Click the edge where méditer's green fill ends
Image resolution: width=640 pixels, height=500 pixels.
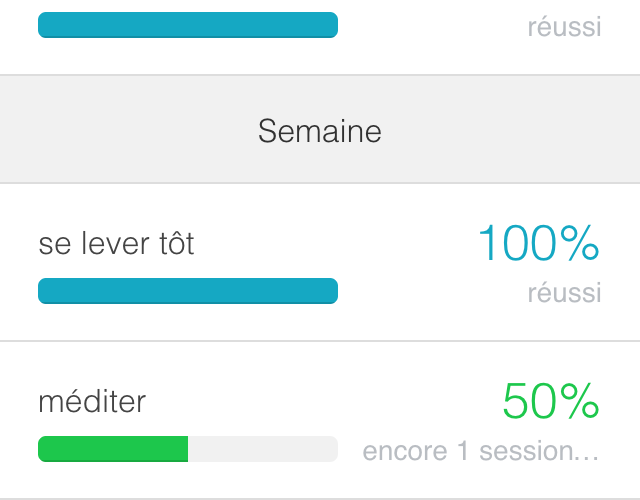pos(187,449)
